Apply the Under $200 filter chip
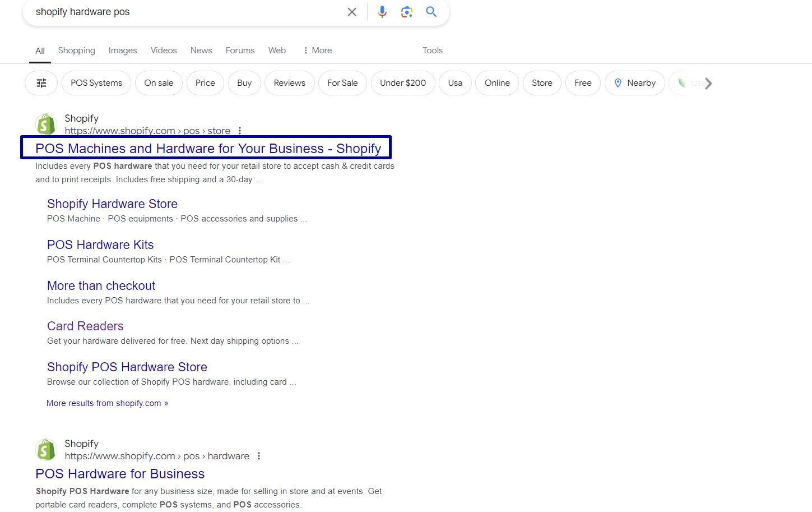 tap(403, 83)
